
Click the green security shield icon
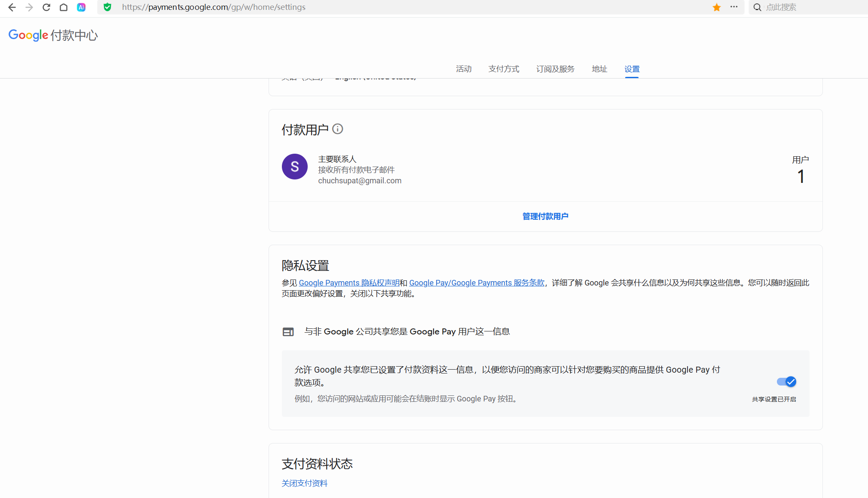pyautogui.click(x=107, y=7)
